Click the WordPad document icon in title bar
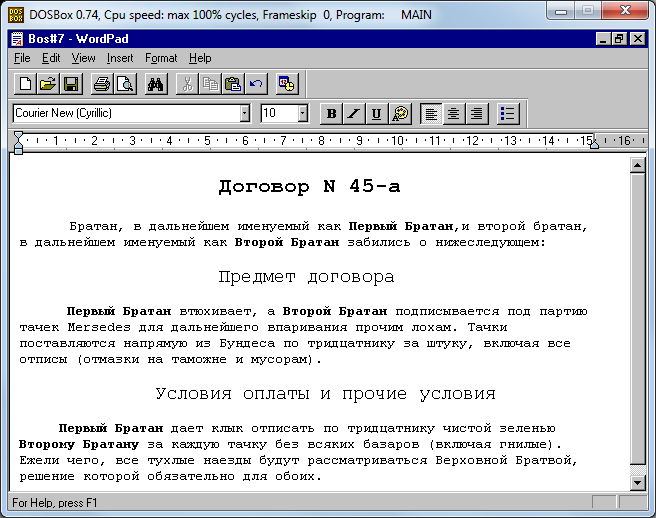Viewport: 656px width, 518px height. [x=17, y=39]
